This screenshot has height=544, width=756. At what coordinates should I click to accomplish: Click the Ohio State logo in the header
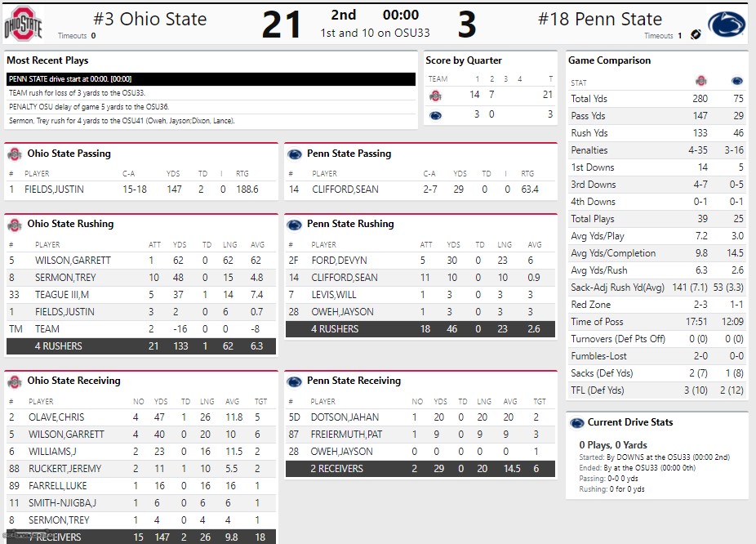pyautogui.click(x=22, y=24)
